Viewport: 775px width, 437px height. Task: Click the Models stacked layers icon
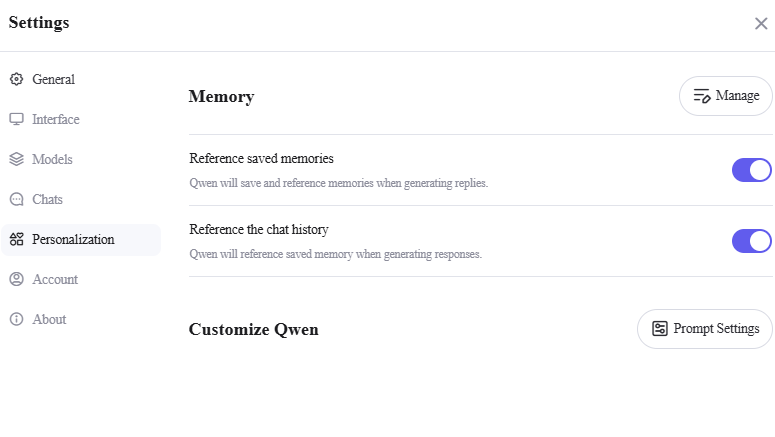[x=16, y=159]
